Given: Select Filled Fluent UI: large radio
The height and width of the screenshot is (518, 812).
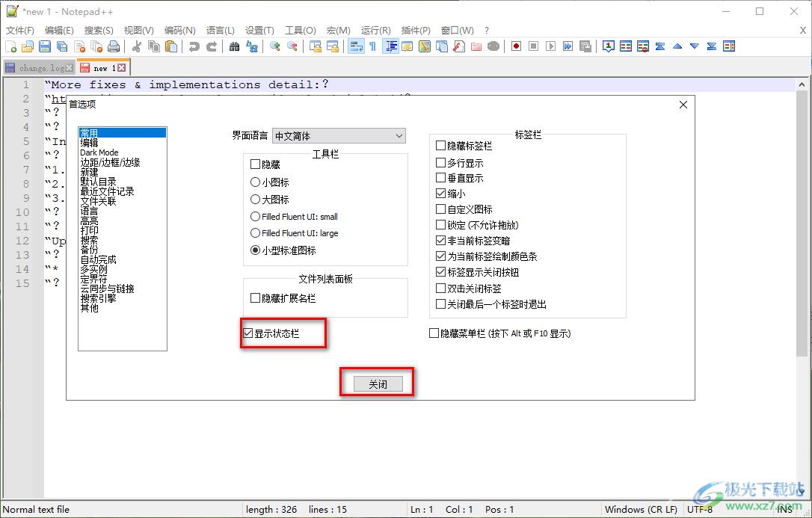Looking at the screenshot, I should pyautogui.click(x=255, y=233).
